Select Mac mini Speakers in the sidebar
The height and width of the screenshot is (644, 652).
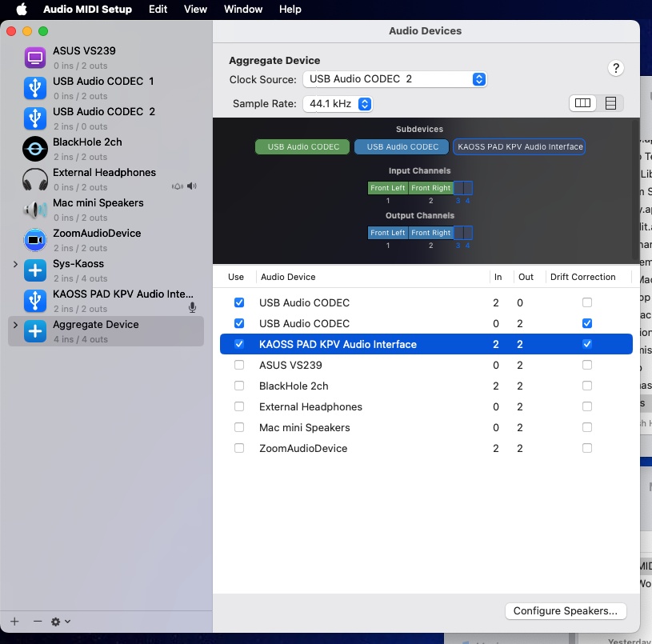tap(106, 210)
